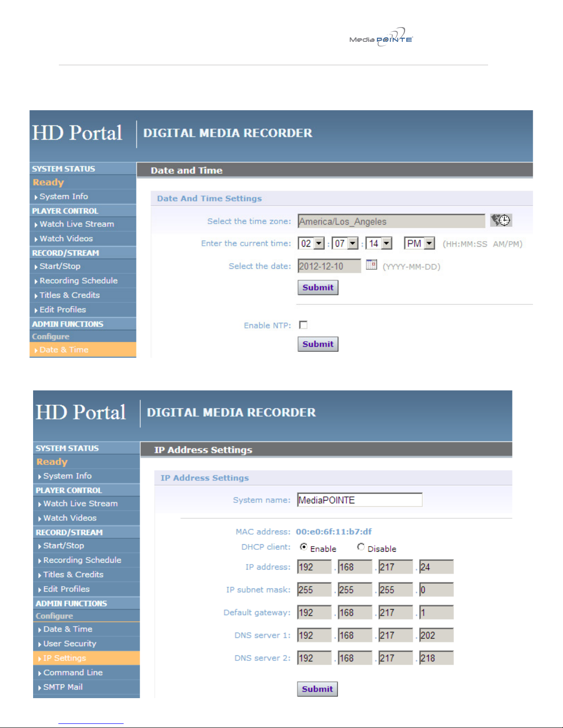Viewport: 563px width, 728px height.
Task: Submit the current time and date settings
Action: pyautogui.click(x=318, y=288)
